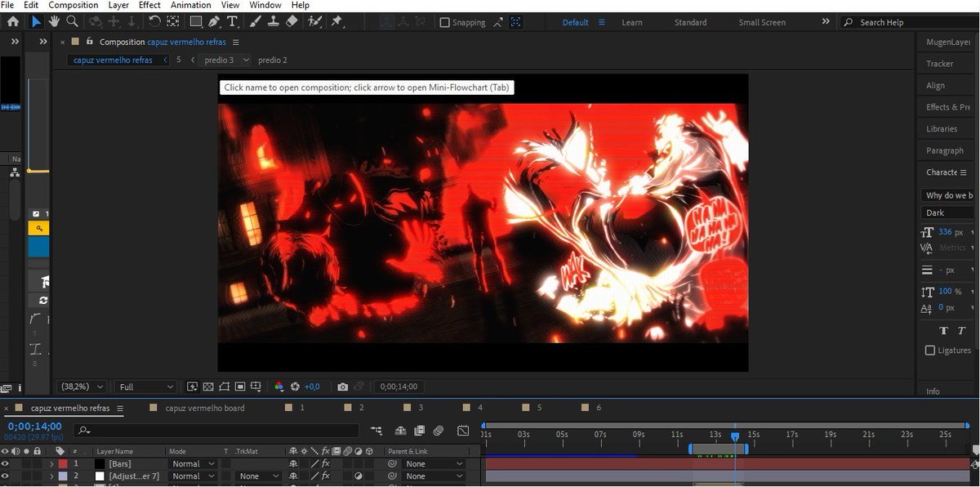Image resolution: width=980 pixels, height=487 pixels.
Task: Click the Region of Interest icon
Action: [240, 386]
